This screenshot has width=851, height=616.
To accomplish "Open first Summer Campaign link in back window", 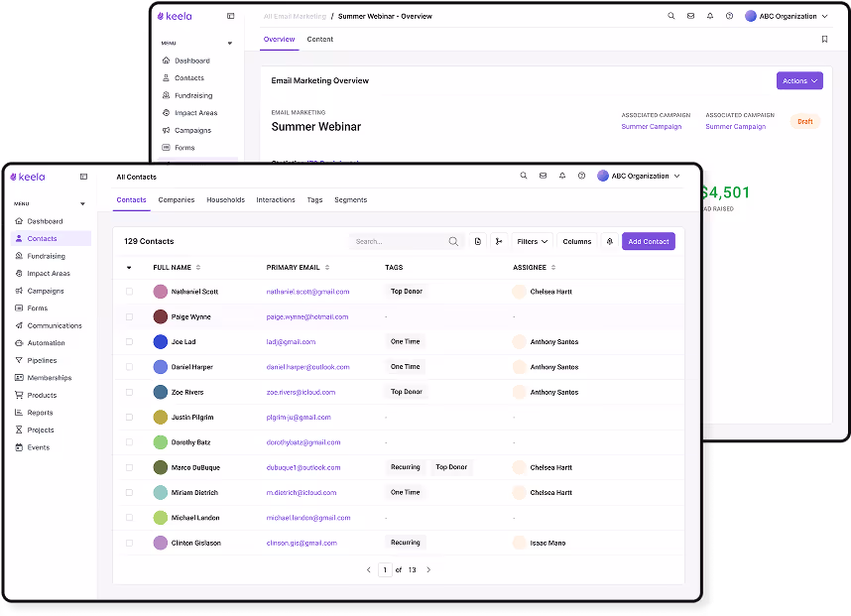I will tap(652, 126).
